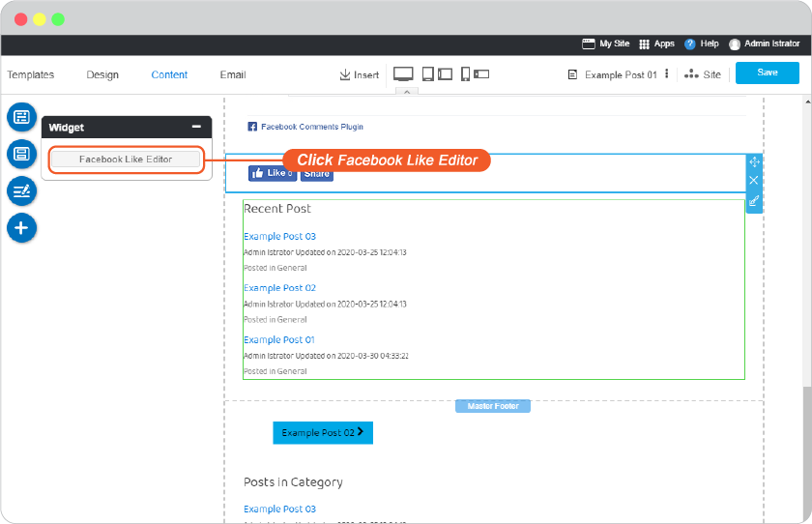Click the green macOS window zoom button

pyautogui.click(x=58, y=19)
